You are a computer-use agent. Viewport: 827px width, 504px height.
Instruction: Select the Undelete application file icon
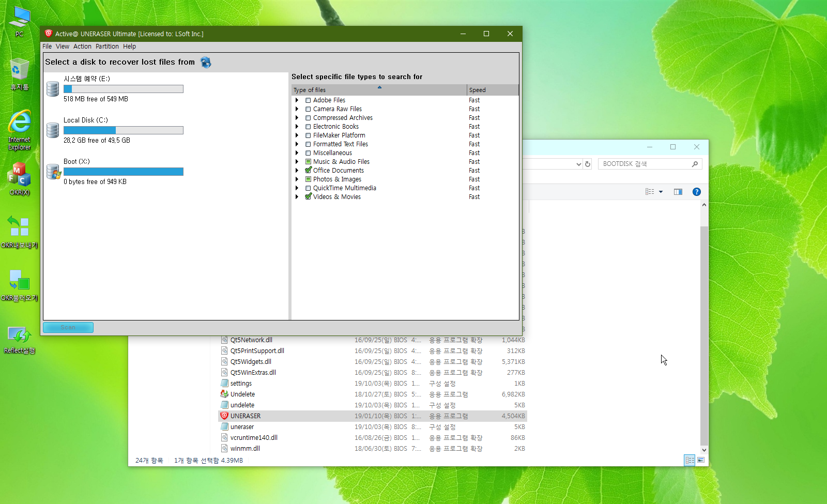224,394
